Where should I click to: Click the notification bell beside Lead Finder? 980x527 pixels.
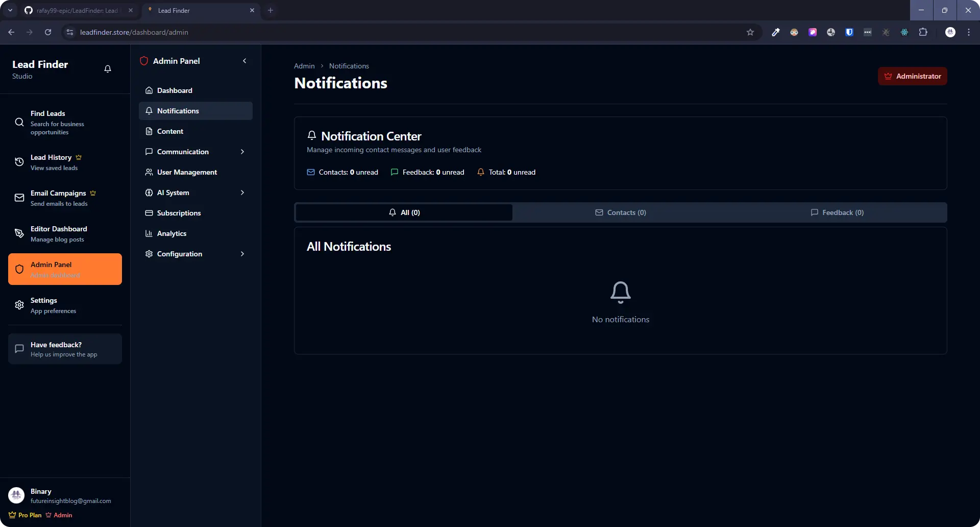[108, 69]
